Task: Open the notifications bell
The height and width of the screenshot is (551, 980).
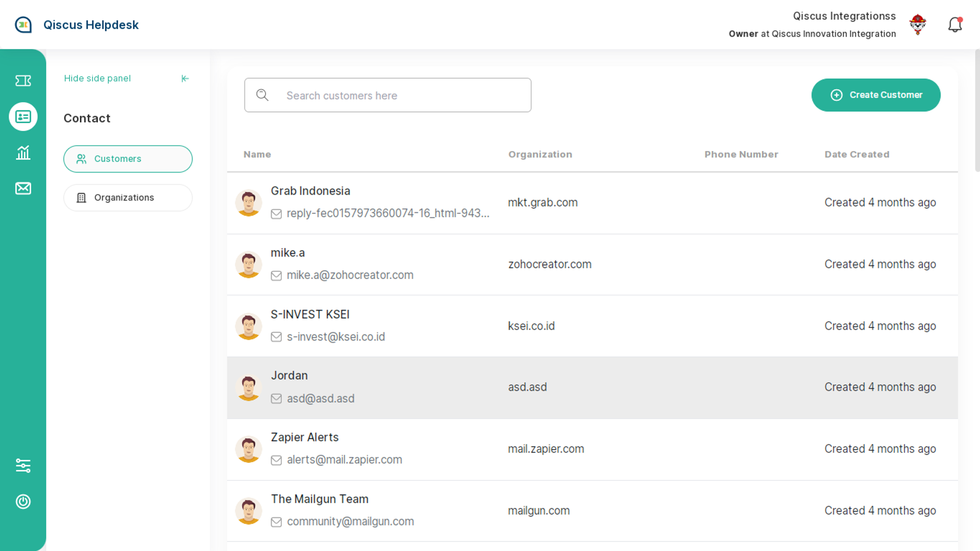Action: coord(955,25)
